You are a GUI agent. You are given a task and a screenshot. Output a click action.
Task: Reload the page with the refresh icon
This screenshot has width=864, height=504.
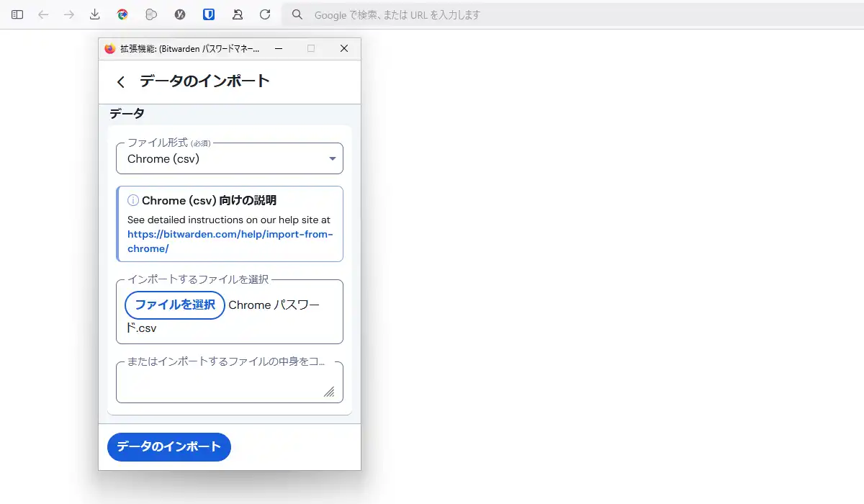point(265,14)
